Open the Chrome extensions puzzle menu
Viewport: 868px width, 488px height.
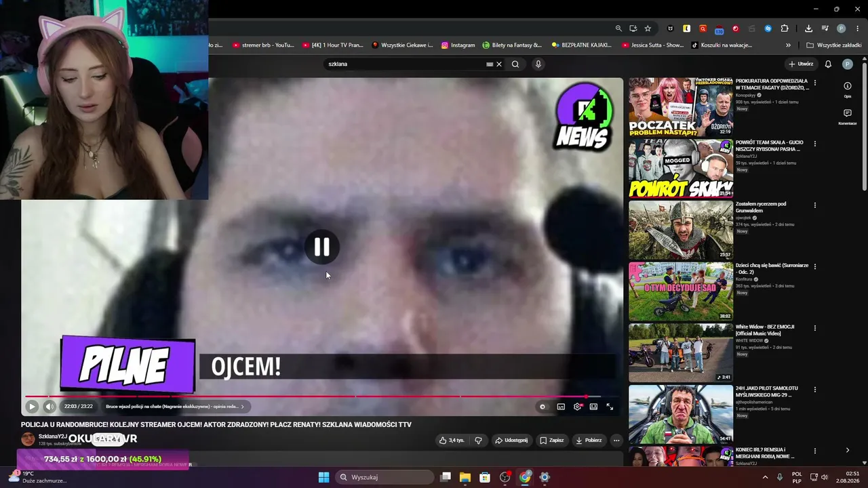(x=785, y=28)
